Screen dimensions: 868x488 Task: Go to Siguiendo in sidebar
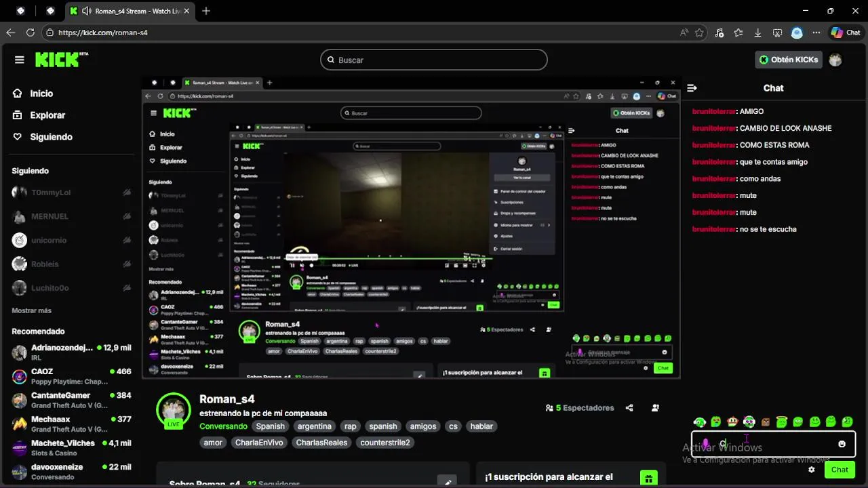point(51,137)
